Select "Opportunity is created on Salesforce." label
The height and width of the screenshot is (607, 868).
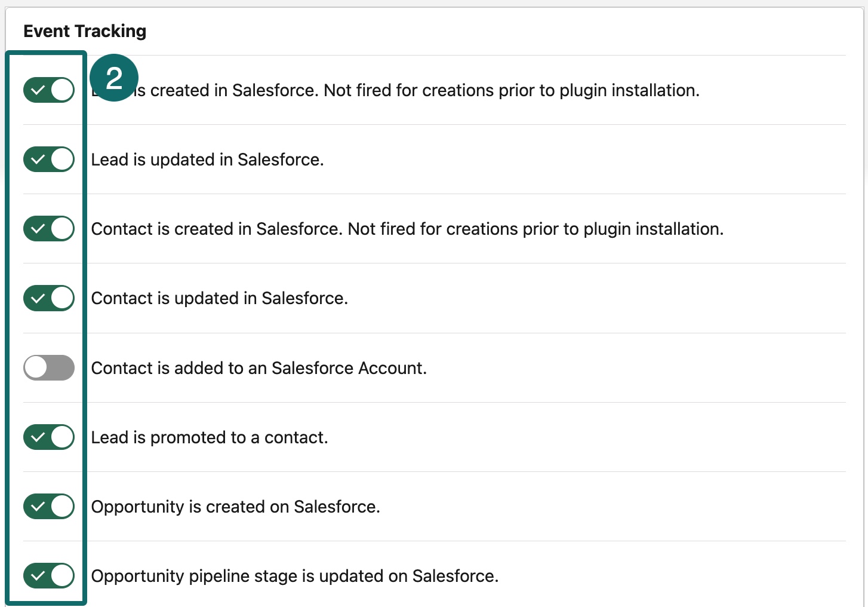click(235, 507)
